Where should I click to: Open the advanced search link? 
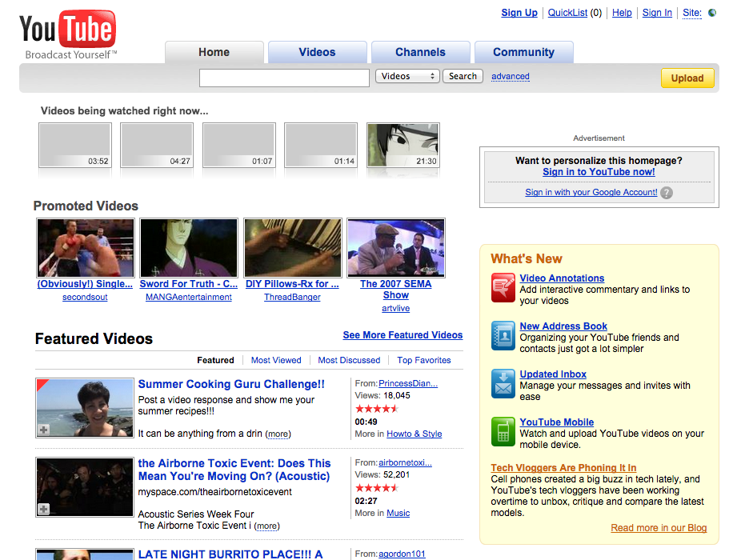pos(510,76)
